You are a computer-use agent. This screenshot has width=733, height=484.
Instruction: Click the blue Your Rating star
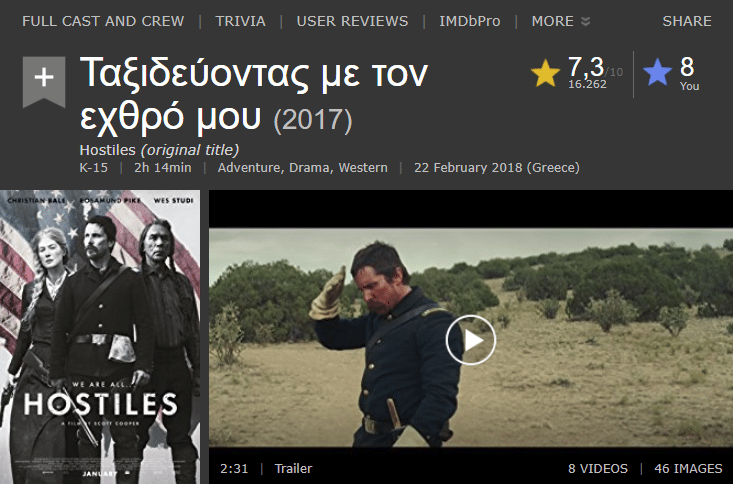click(657, 72)
